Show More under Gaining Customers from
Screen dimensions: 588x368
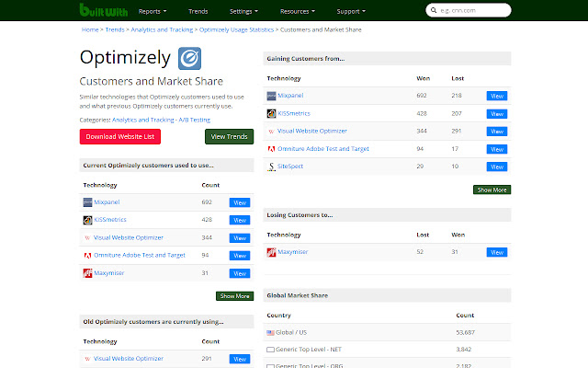(x=492, y=190)
